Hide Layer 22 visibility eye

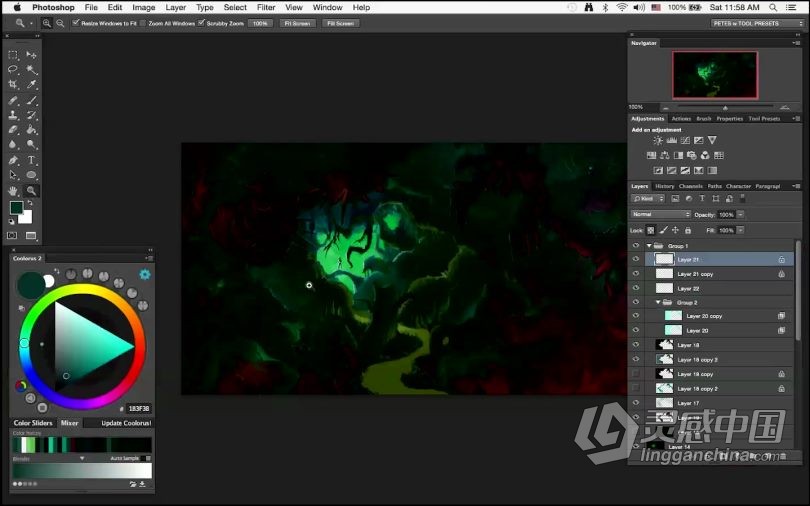[636, 288]
